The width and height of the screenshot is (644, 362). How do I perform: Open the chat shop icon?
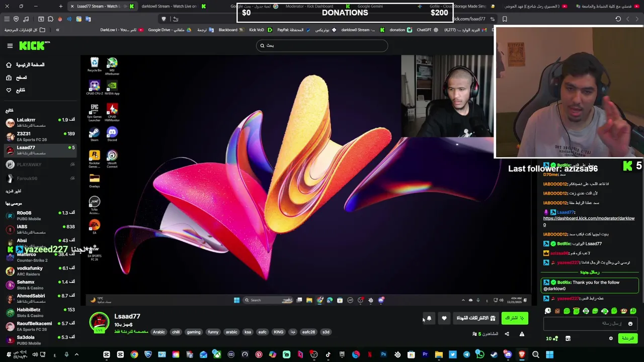[x=568, y=338]
